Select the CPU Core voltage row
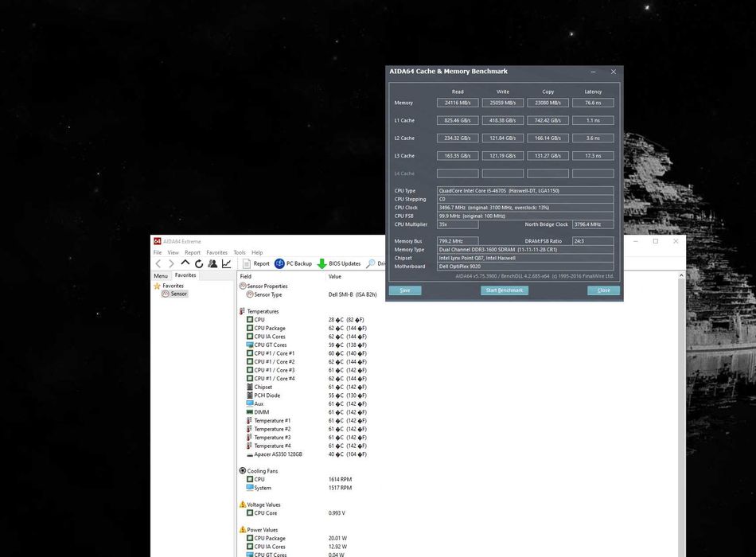The height and width of the screenshot is (557, 756). [x=296, y=513]
